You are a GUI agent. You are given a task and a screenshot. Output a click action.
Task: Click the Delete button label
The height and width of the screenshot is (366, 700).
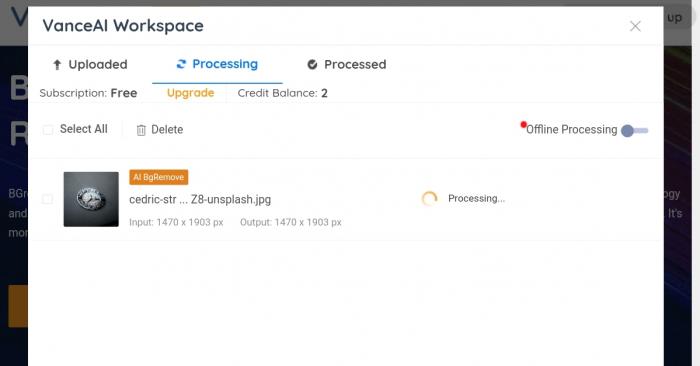[167, 129]
